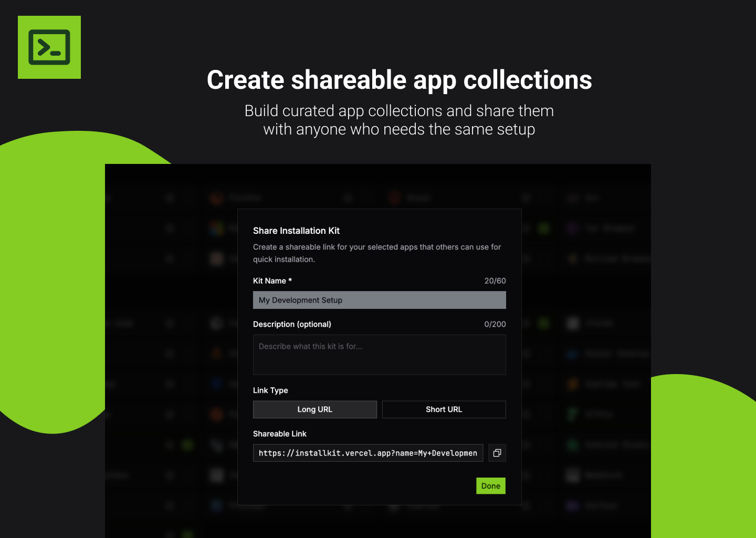Click the green terminal logo in the corner
Viewport: 756px width, 538px height.
(x=49, y=47)
